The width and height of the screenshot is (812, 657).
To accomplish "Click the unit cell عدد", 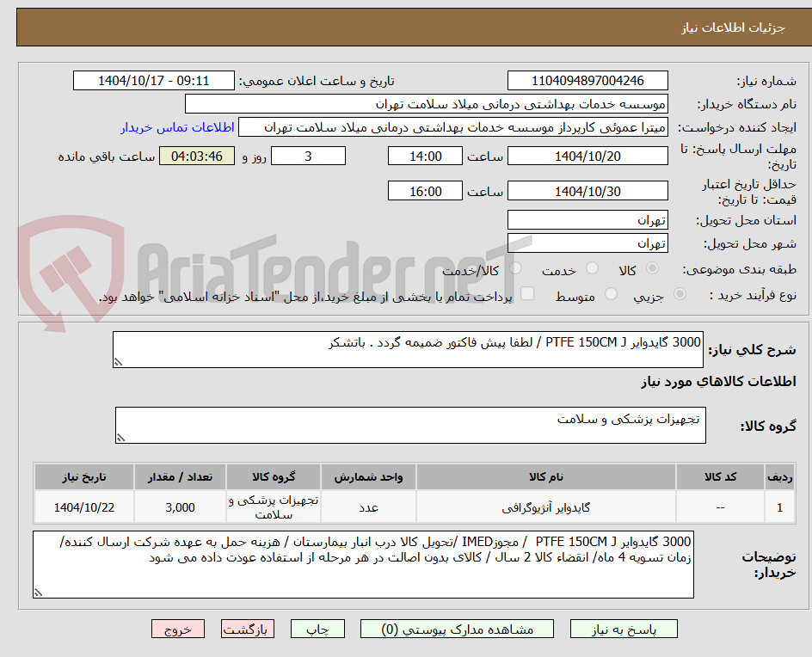I will pos(368,507).
